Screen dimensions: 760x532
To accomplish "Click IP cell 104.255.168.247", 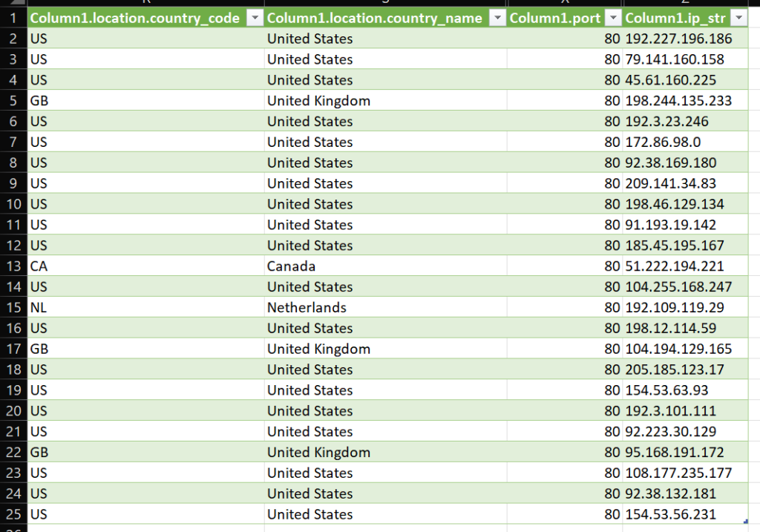I will (x=685, y=286).
